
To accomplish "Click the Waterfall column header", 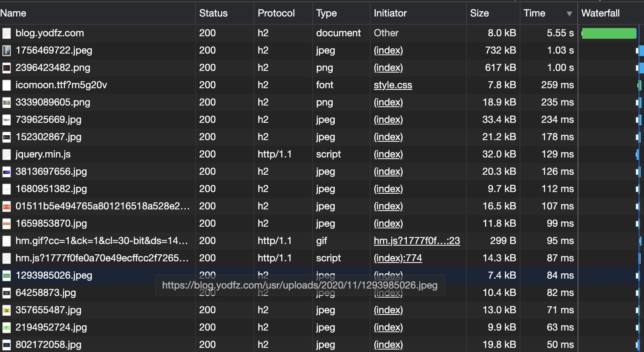I will [x=611, y=13].
